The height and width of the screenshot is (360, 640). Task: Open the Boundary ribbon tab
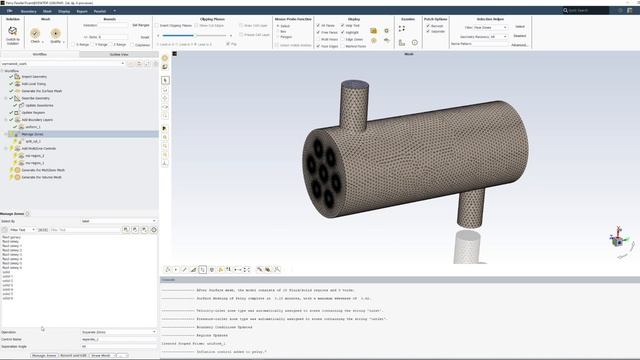[29, 11]
